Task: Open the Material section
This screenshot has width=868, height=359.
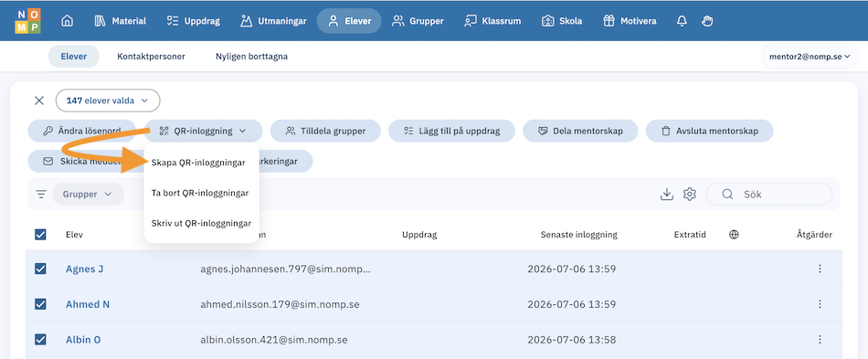Action: (120, 21)
